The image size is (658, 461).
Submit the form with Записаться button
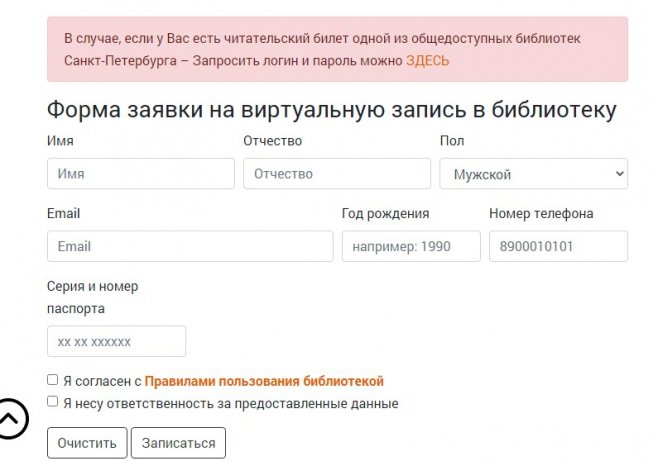coord(179,442)
